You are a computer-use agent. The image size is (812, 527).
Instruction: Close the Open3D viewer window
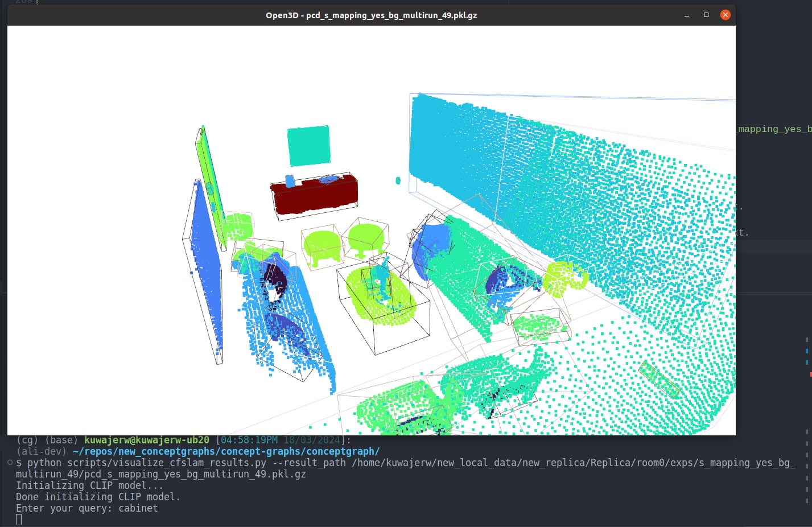(725, 15)
